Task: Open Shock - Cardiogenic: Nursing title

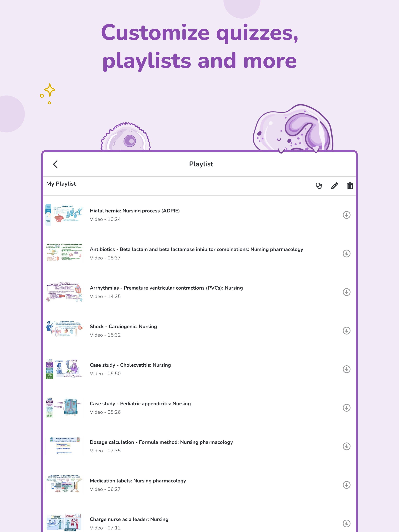Action: point(123,326)
